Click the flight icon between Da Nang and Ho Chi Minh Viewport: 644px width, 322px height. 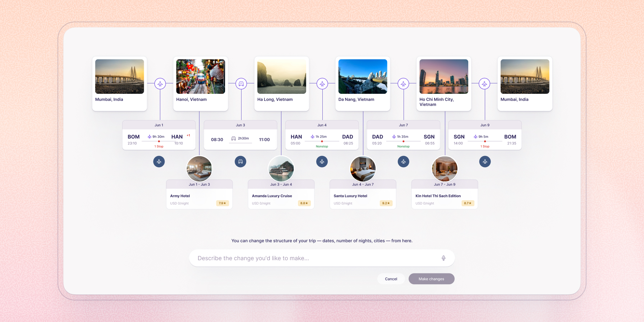tap(403, 84)
